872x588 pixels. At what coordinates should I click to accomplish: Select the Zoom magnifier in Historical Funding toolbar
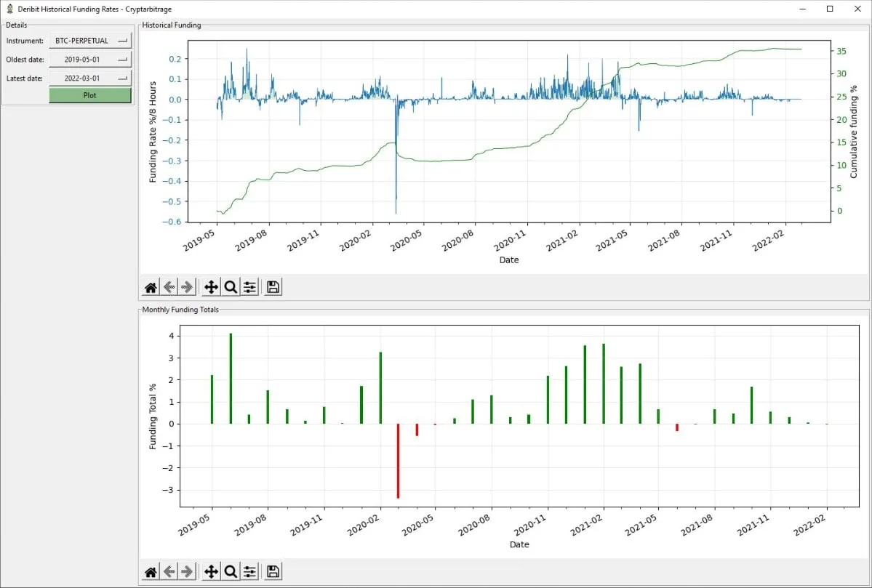[231, 287]
